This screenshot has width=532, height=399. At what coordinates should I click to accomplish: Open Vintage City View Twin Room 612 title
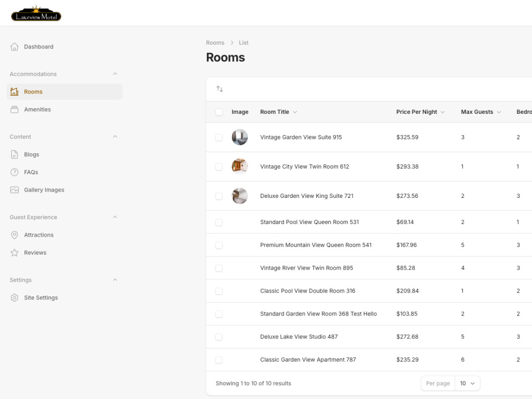(305, 167)
